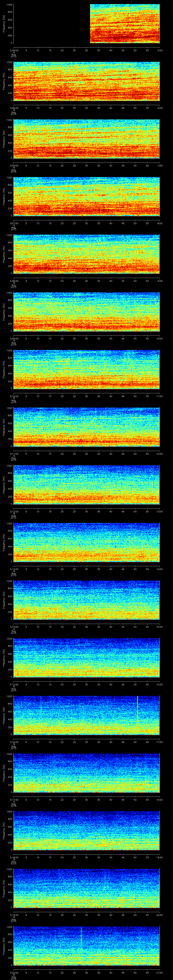The height and width of the screenshot is (980, 173).
Task: Click the 3:13:00 start time label
Action: click(x=14, y=569)
